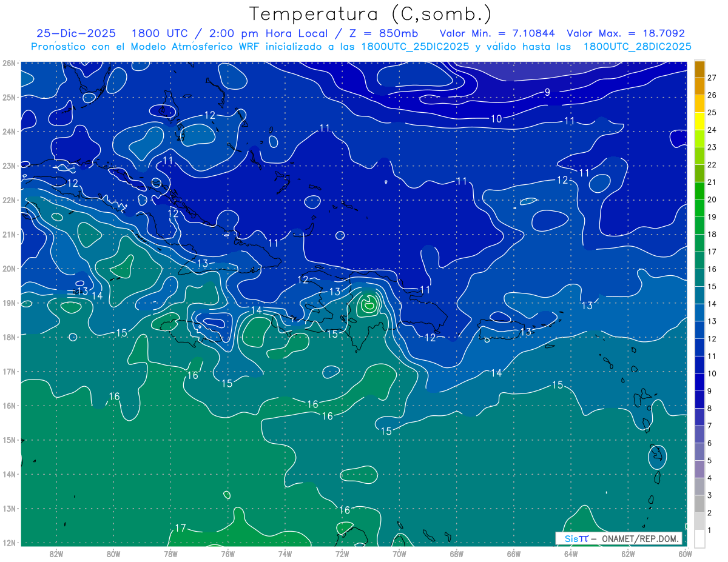
Task: Click the orange-brown top swatch of the color legend
Action: coord(699,69)
